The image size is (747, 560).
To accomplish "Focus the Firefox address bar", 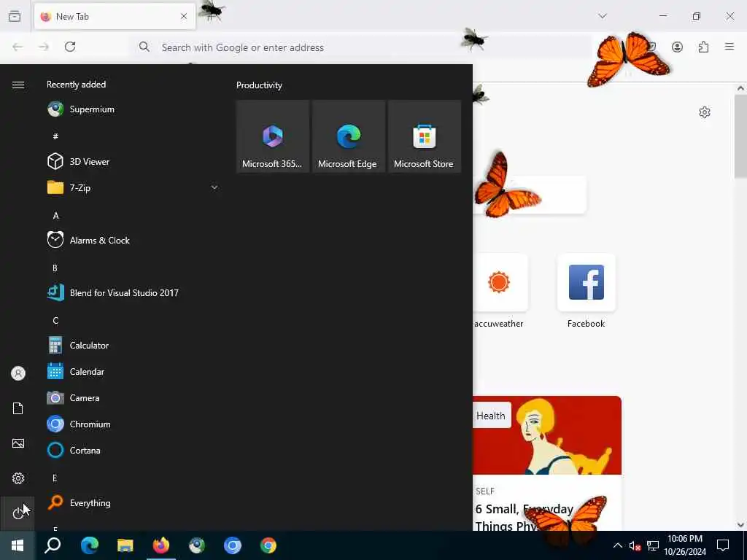I will click(x=361, y=47).
